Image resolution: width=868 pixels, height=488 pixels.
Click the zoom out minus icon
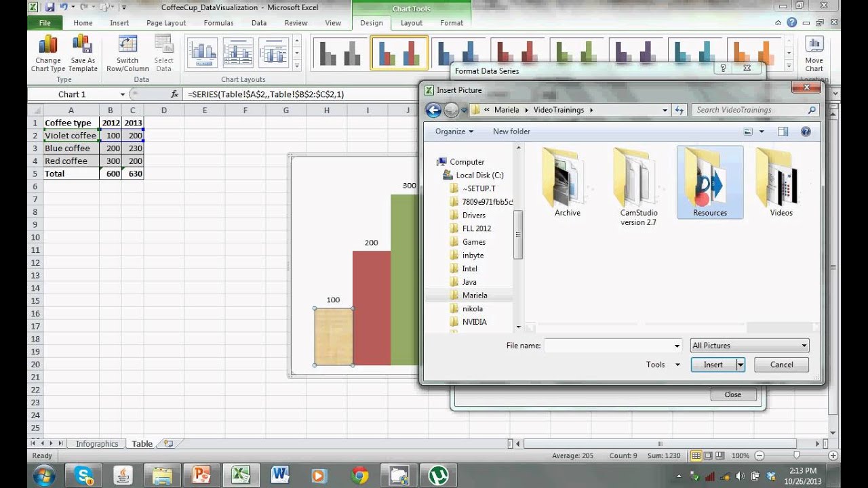tap(759, 456)
